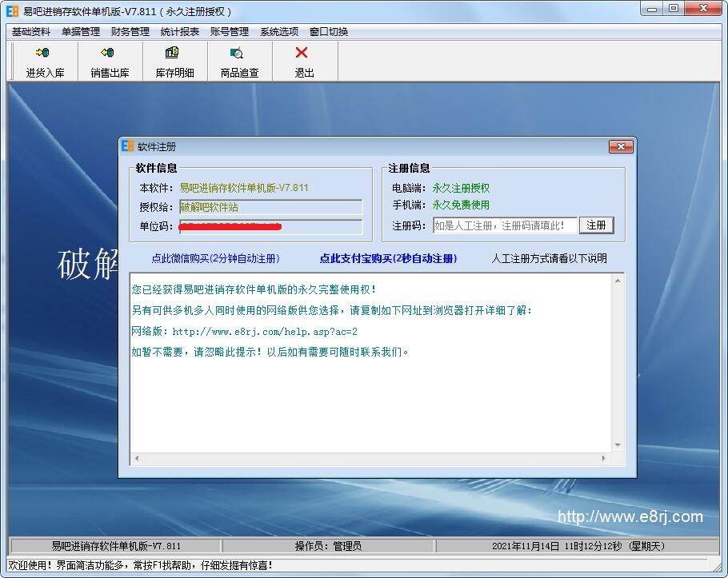Click the 授权给 licensee field
The height and width of the screenshot is (578, 728).
[x=270, y=207]
